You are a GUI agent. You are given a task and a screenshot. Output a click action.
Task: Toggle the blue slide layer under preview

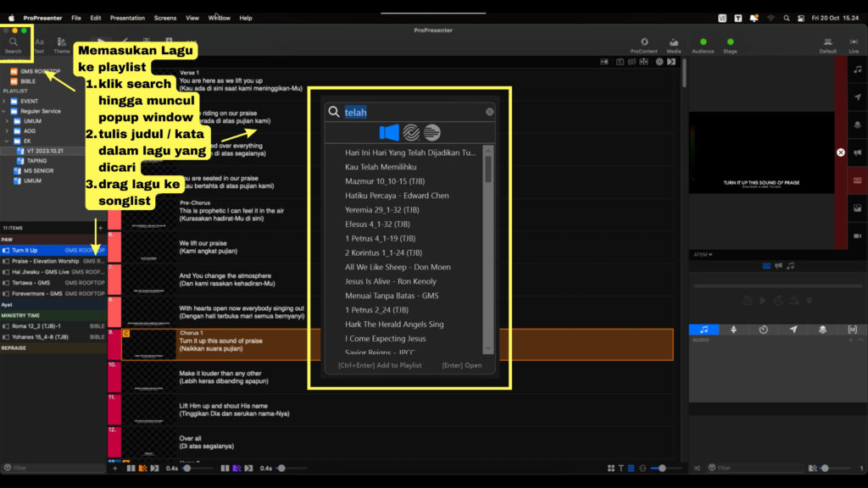coord(766,265)
